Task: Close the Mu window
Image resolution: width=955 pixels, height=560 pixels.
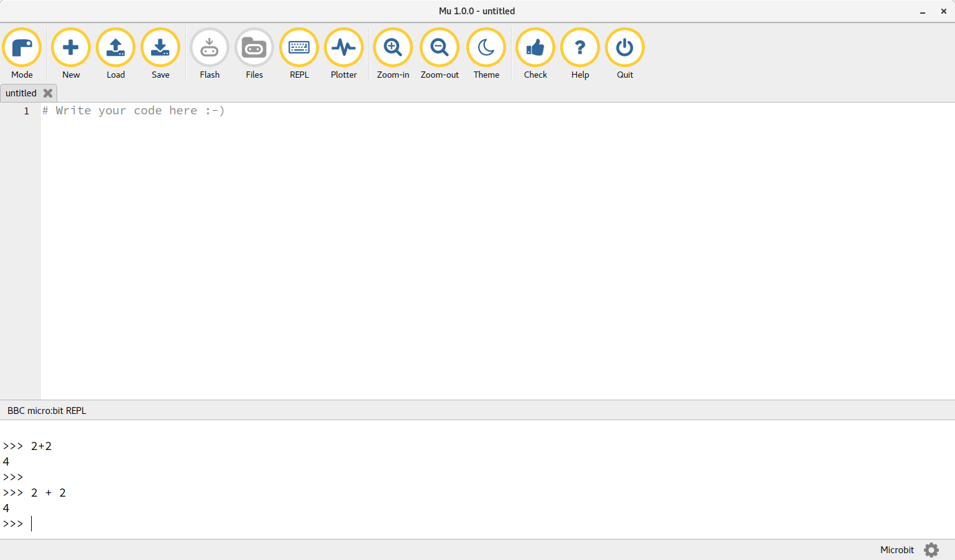Action: tap(943, 11)
